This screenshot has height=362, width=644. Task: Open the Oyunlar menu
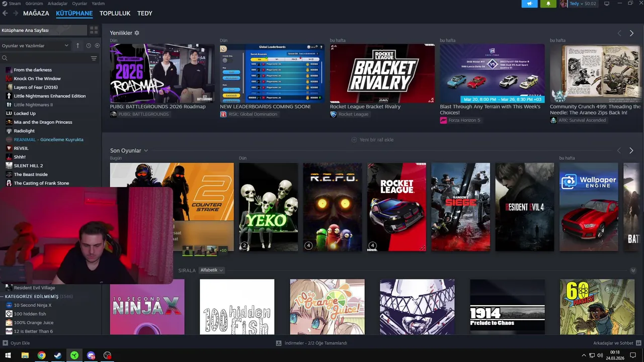coord(79,4)
